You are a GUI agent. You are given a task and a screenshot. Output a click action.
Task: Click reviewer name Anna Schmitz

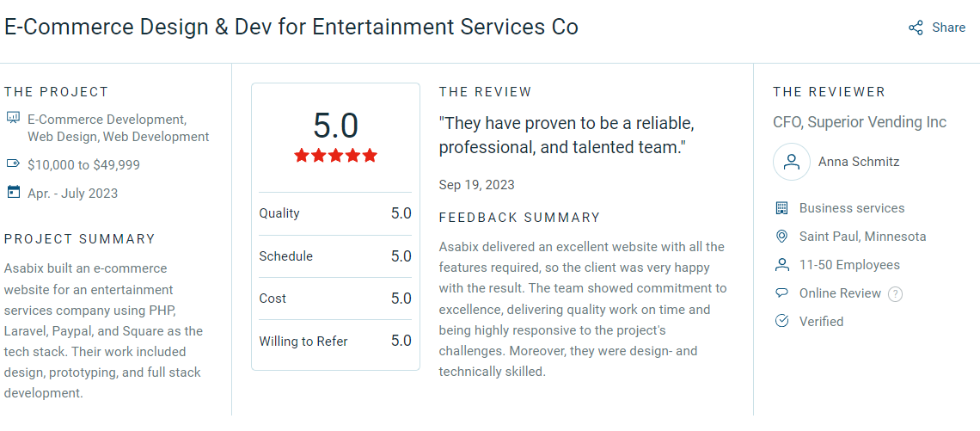coord(859,162)
